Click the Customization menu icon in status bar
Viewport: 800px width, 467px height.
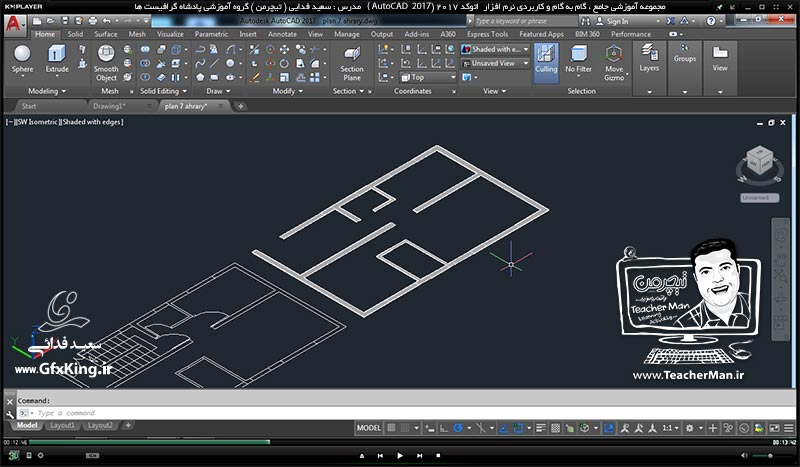(789, 428)
